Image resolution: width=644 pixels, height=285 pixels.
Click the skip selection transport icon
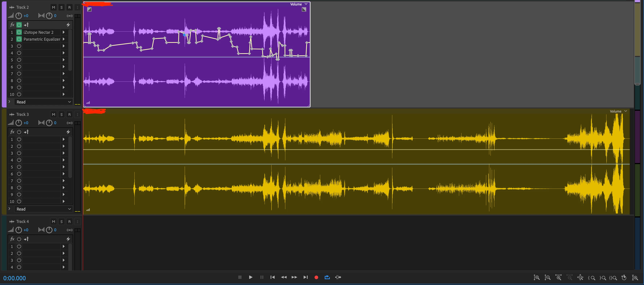(x=338, y=277)
